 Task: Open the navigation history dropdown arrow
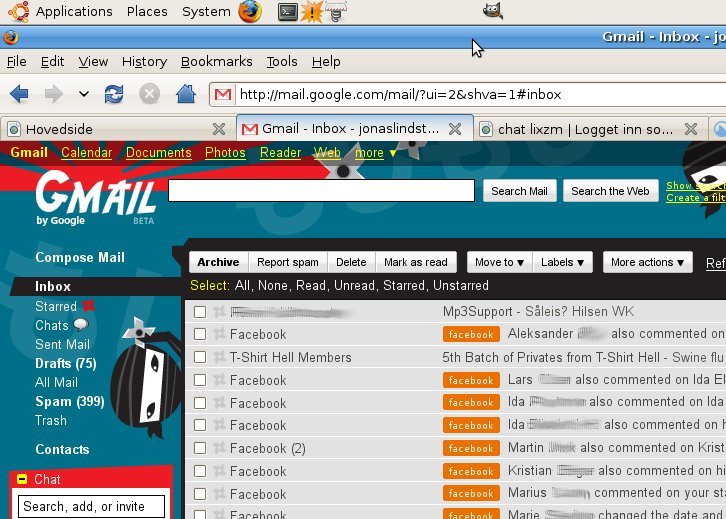coord(84,94)
